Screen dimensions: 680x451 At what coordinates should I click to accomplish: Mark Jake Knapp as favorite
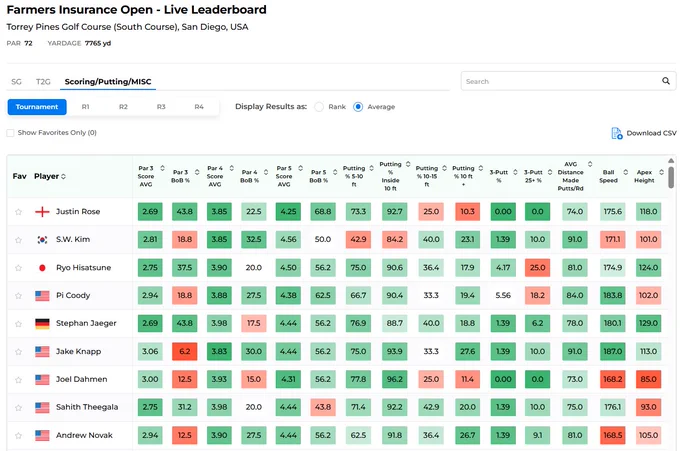point(18,352)
